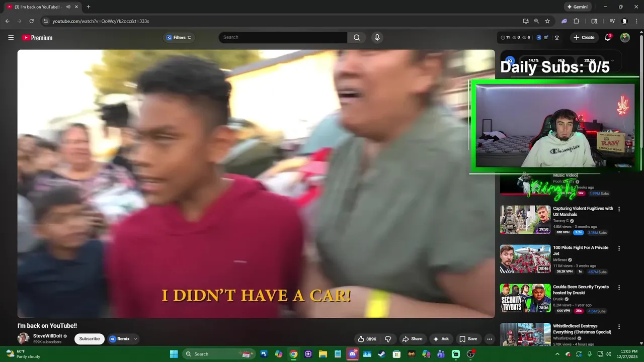Click the vidIQ Remix button
The height and width of the screenshot is (362, 644).
click(x=120, y=339)
